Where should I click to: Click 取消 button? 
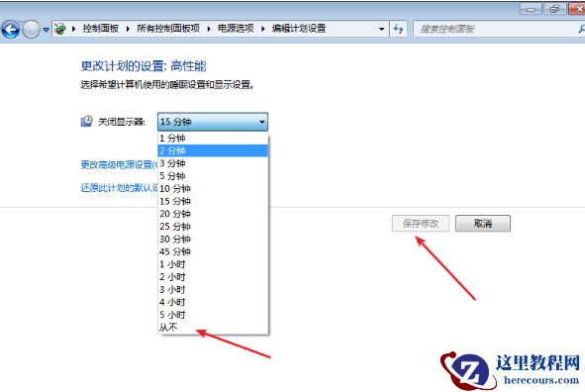(483, 224)
